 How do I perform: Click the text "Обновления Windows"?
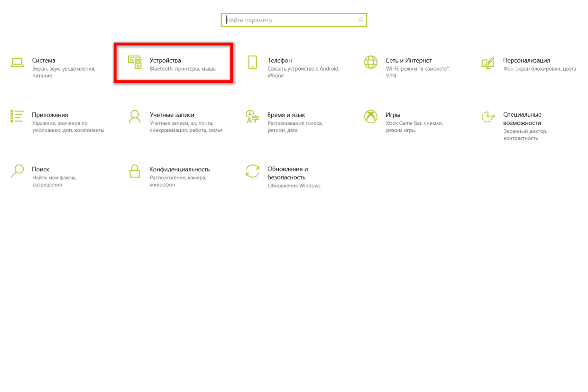[x=294, y=186]
